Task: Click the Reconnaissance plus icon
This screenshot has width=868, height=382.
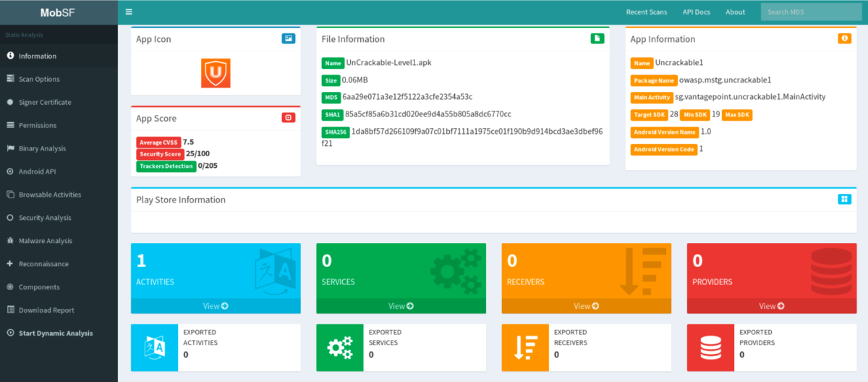Action: tap(11, 264)
